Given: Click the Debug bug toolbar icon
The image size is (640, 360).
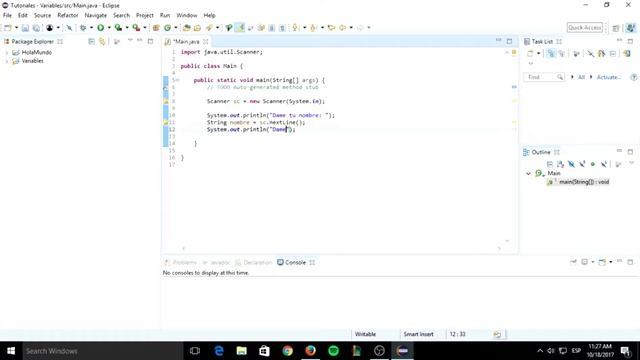Looking at the screenshot, I should click(x=83, y=28).
